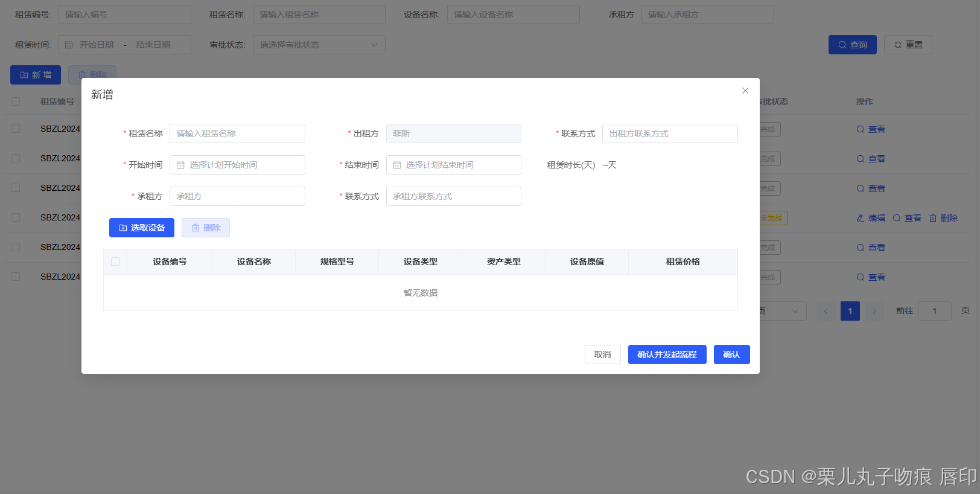Click the 租赁名称 filter input on background page
Image resolution: width=980 pixels, height=494 pixels.
click(319, 14)
